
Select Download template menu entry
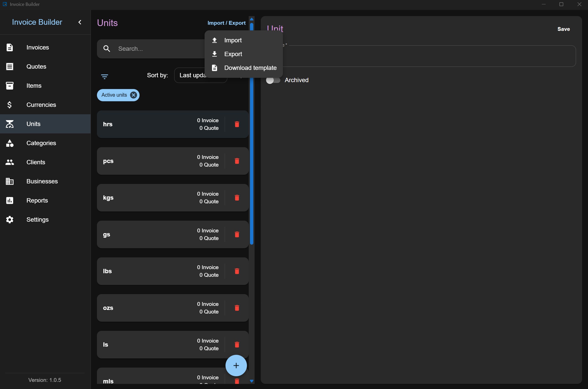244,68
